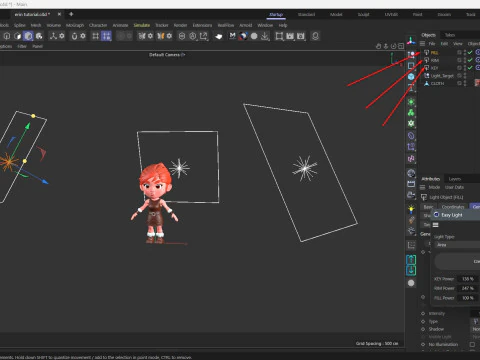Edit the RIM Power percentage field
480x360 pixels.
(x=468, y=288)
